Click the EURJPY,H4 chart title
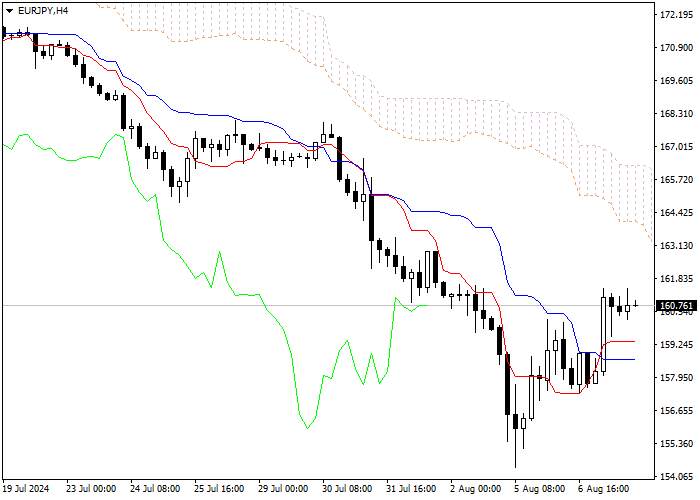 [43, 11]
